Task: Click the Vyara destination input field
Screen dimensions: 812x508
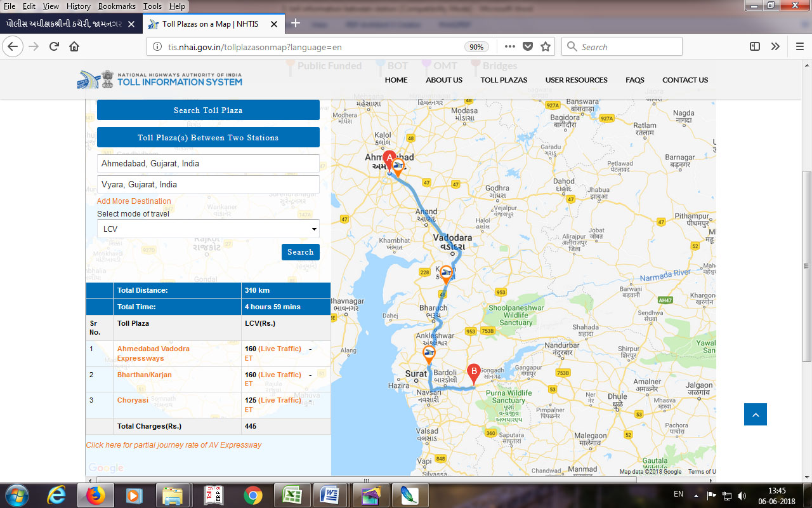Action: 208,184
